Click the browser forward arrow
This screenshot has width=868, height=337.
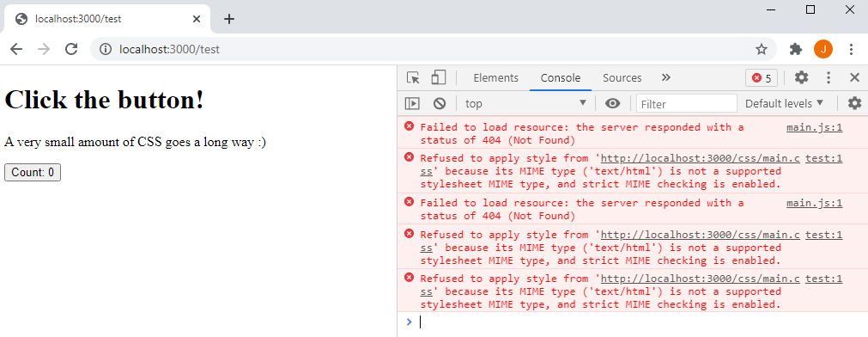click(x=44, y=49)
